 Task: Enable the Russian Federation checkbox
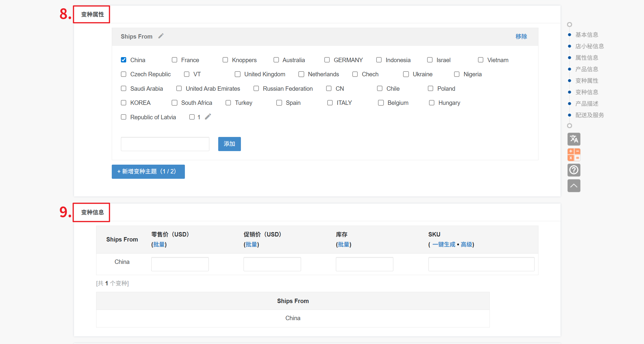coord(256,88)
